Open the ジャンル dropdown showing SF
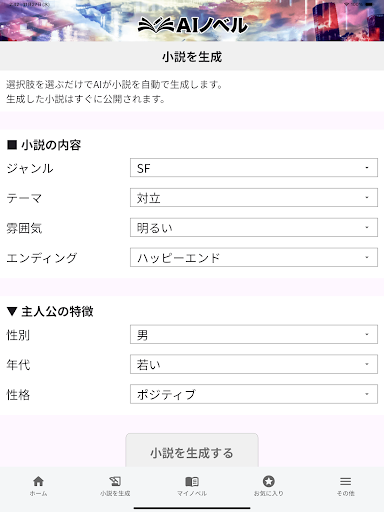Viewport: 384px width, 512px height. tap(254, 168)
